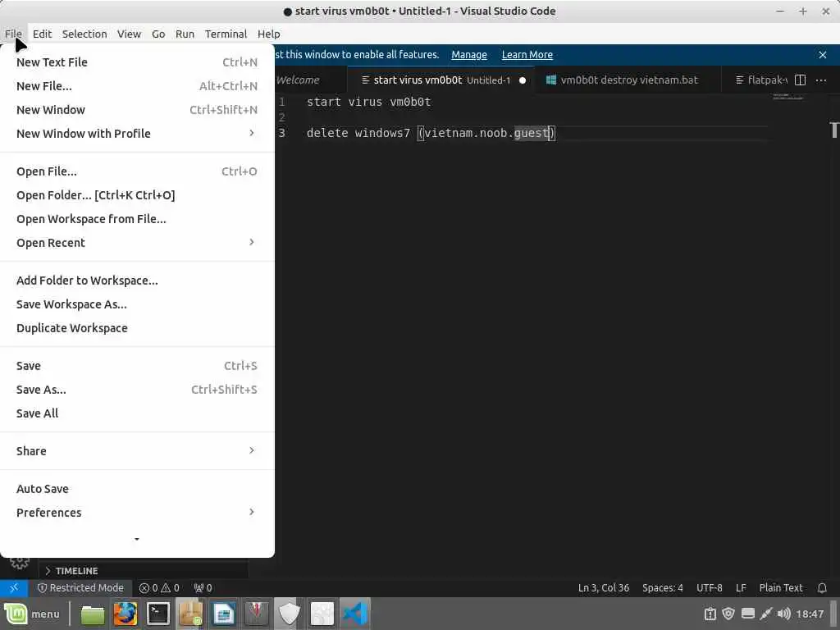This screenshot has width=840, height=630.
Task: Change language mode from Plain Text
Action: 781,587
